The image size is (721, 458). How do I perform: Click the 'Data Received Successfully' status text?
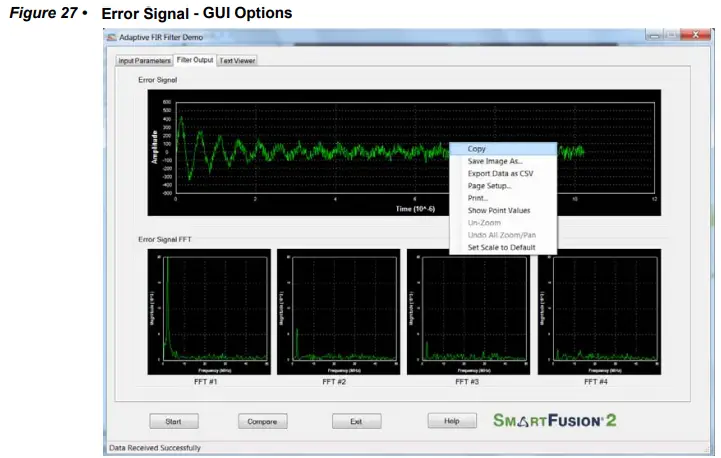click(x=155, y=448)
